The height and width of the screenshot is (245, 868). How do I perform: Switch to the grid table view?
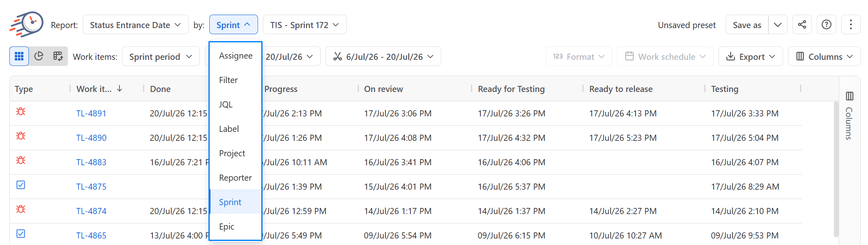click(x=19, y=56)
